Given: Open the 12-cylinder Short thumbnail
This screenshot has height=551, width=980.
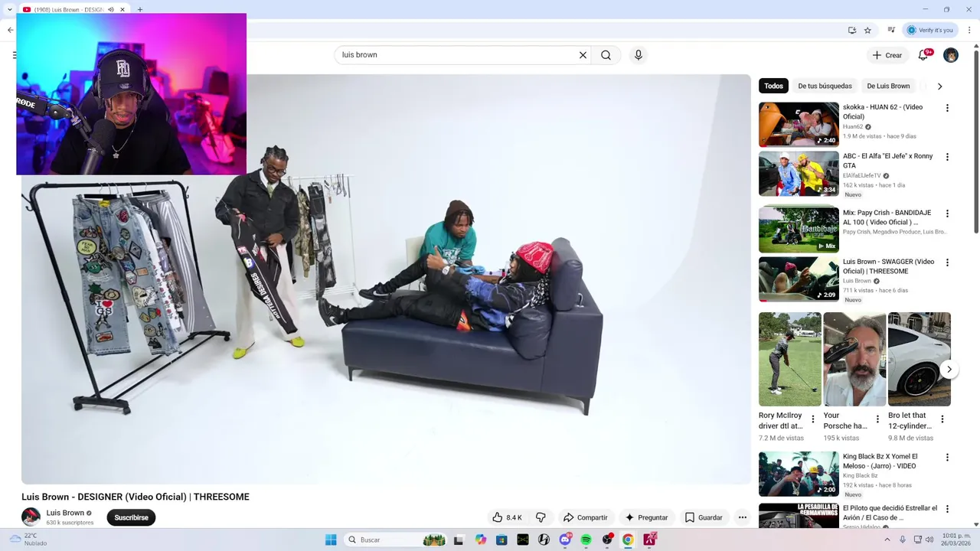Looking at the screenshot, I should click(919, 359).
